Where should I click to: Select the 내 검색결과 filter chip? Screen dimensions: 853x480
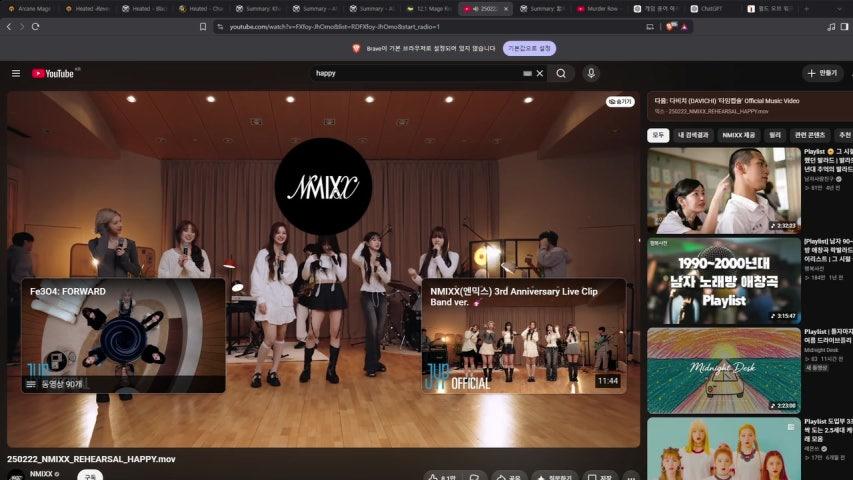[x=693, y=135]
